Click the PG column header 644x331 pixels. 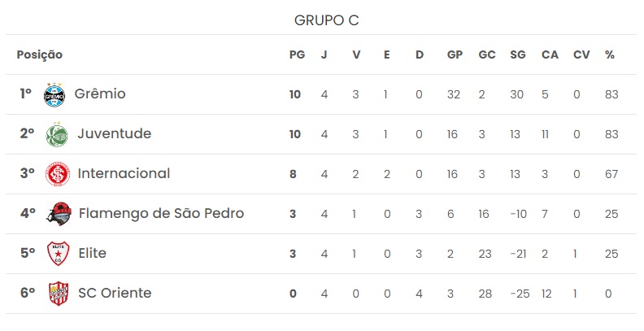[297, 54]
